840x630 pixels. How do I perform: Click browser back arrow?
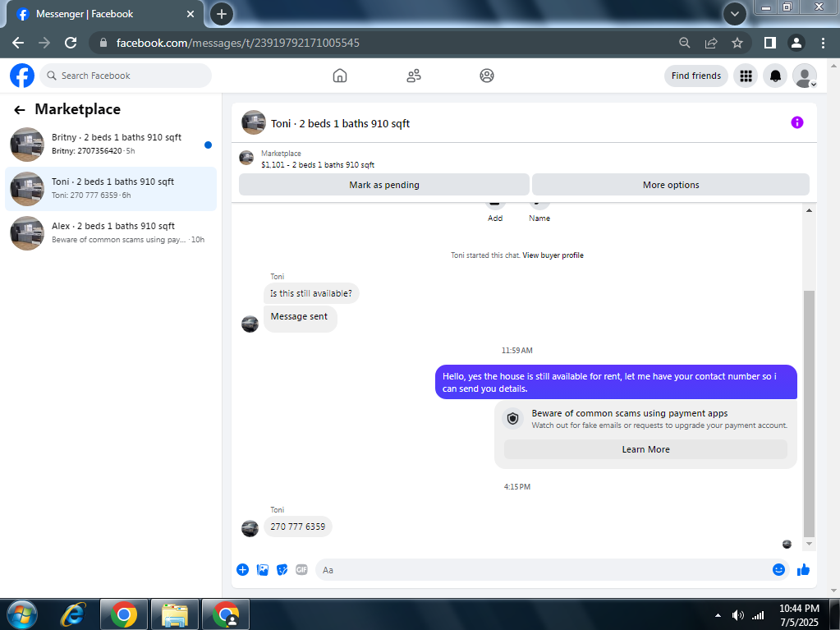pos(18,43)
